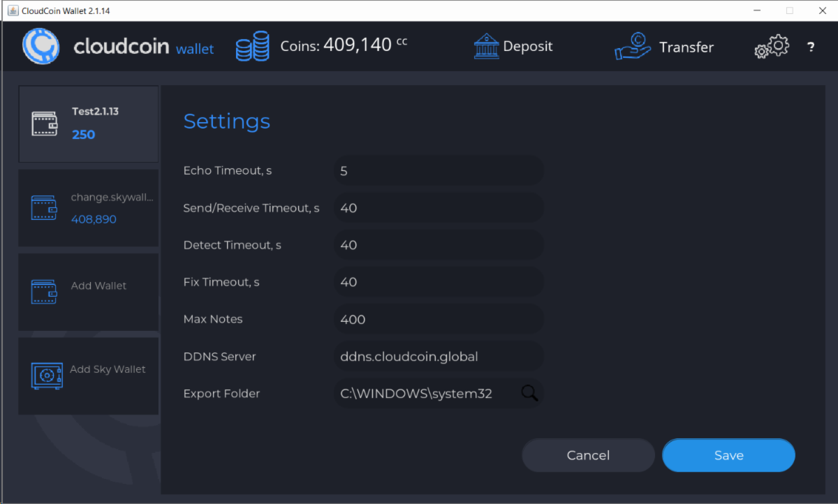Click the 250 balance of Test2.1.13

pyautogui.click(x=84, y=135)
